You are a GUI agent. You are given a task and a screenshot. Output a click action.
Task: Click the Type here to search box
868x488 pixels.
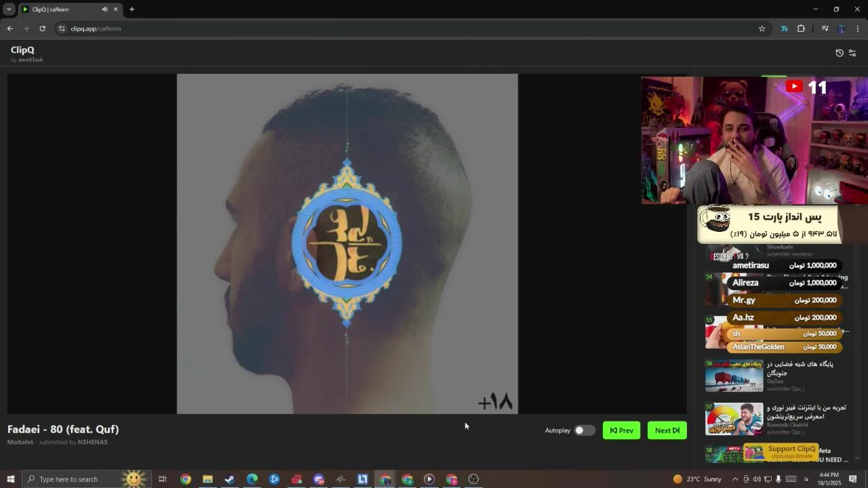pos(87,479)
